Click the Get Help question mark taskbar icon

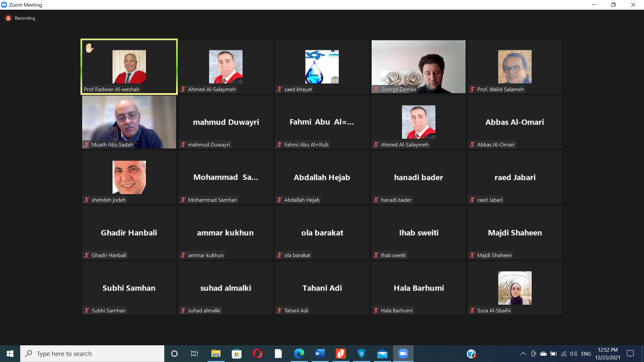coord(471,354)
